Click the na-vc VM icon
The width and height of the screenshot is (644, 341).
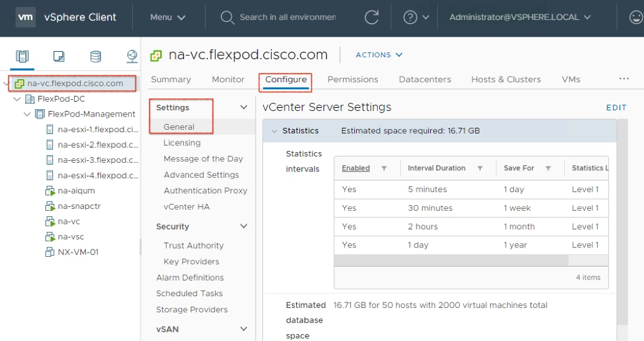click(50, 221)
